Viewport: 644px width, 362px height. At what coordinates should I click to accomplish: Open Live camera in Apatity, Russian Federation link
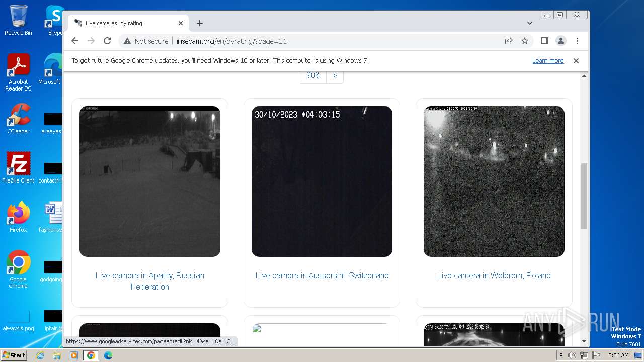click(150, 281)
